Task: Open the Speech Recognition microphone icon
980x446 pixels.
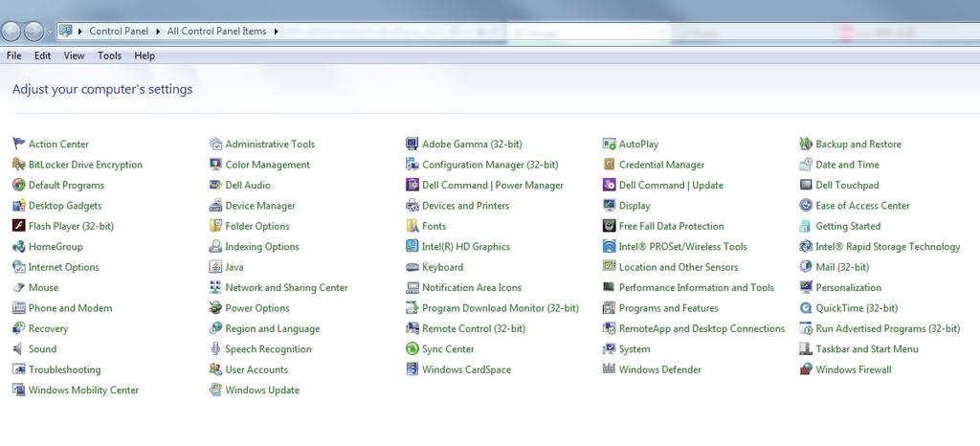Action: (215, 349)
